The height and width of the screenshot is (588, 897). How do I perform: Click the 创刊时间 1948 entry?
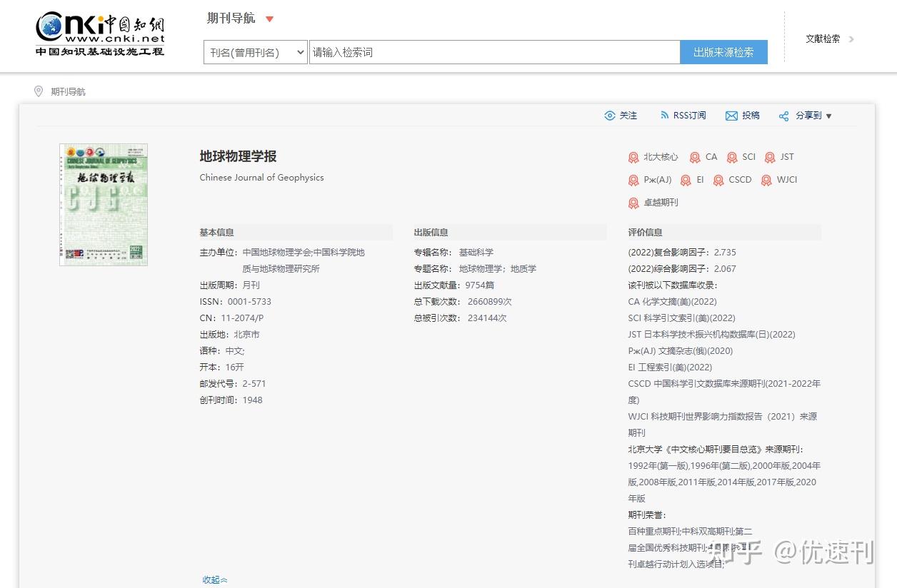tap(231, 400)
